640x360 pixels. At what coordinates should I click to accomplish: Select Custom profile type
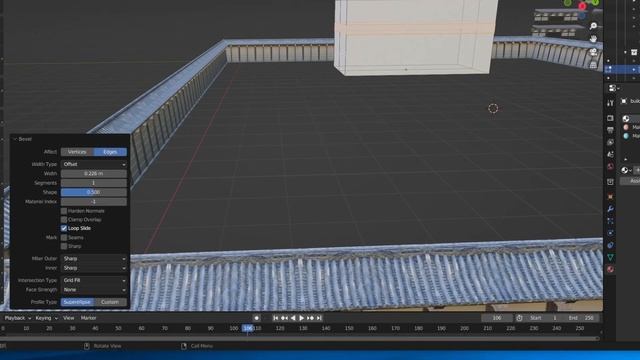point(110,302)
